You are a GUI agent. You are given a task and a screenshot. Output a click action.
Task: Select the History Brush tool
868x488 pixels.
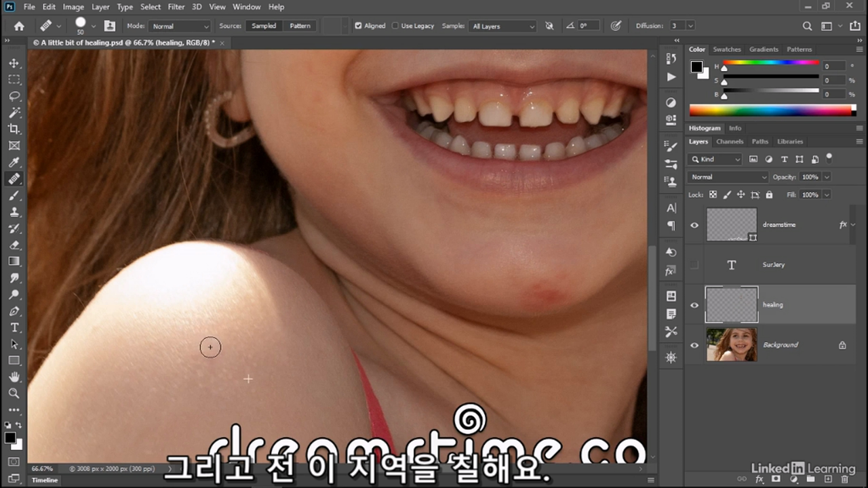click(14, 228)
